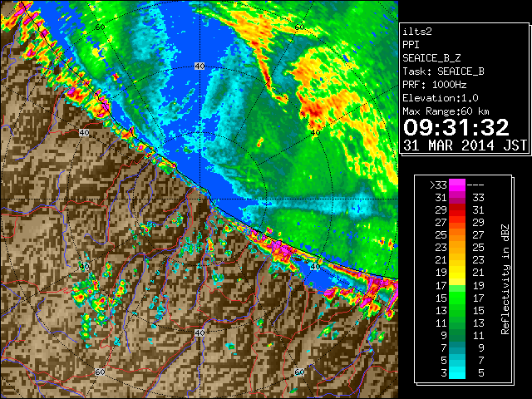532x399 pixels.
Task: Click the timestamp '09:31:32'
Action: coord(456,127)
